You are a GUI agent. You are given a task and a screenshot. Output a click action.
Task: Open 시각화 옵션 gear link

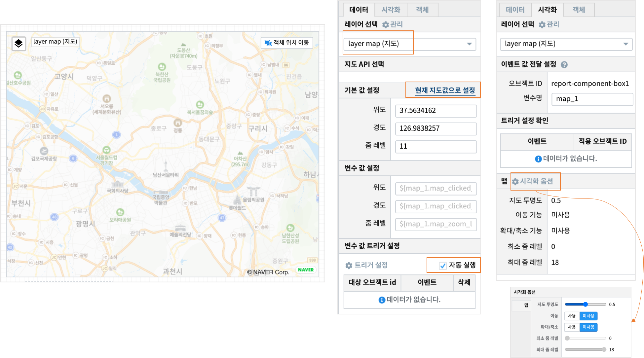click(532, 181)
